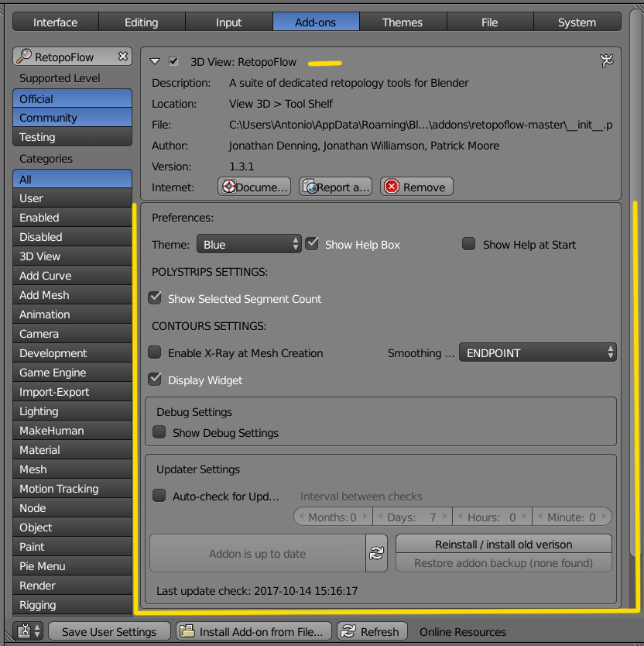
Task: Select the All category
Action: pos(72,179)
